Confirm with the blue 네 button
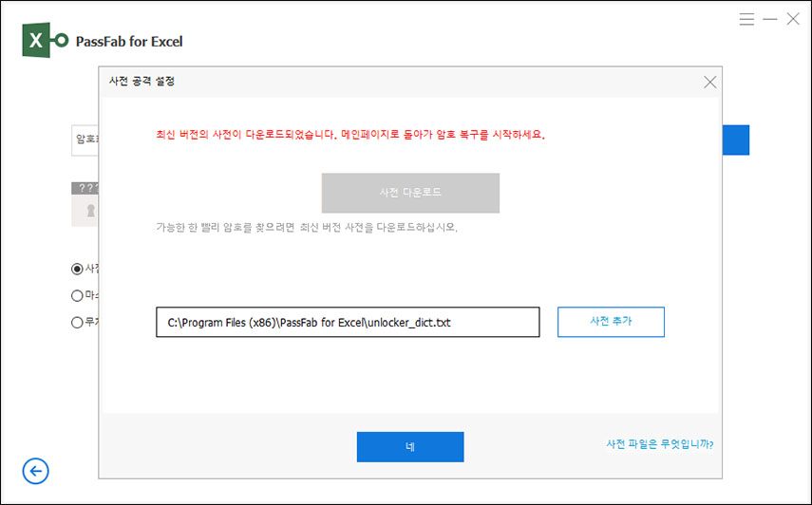Viewport: 812px width, 505px height. point(410,446)
